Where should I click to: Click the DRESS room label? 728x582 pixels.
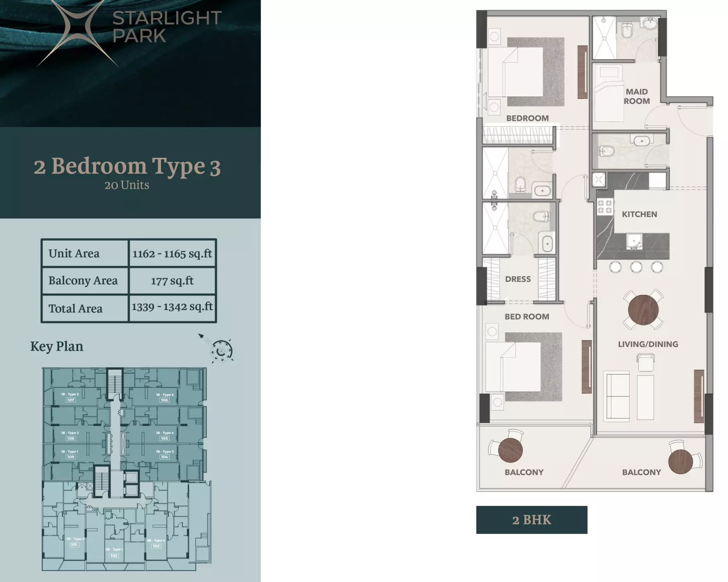pos(517,279)
